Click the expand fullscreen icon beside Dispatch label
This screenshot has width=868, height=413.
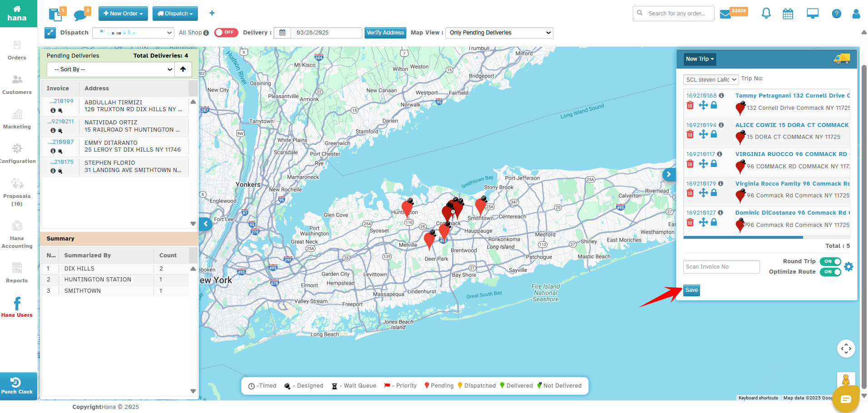point(50,33)
